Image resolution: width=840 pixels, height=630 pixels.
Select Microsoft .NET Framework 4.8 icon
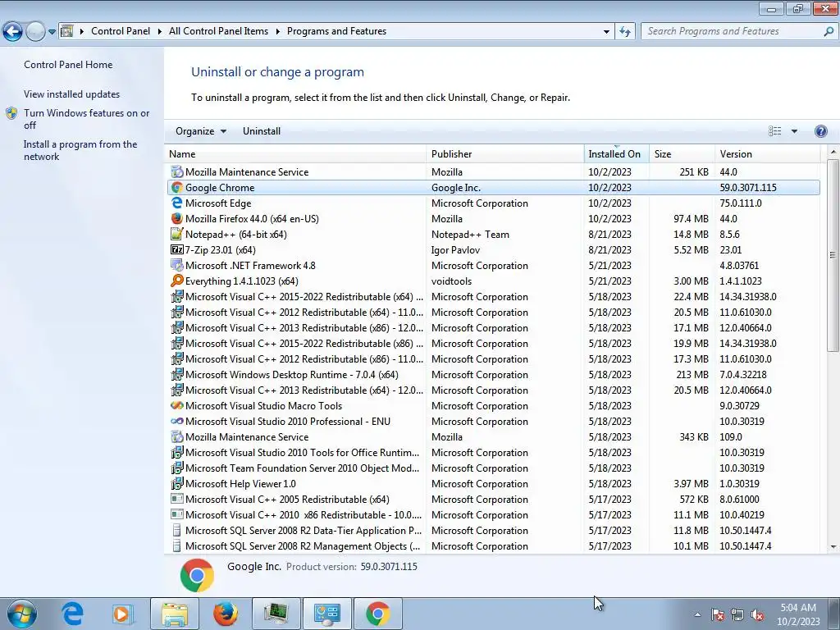177,265
